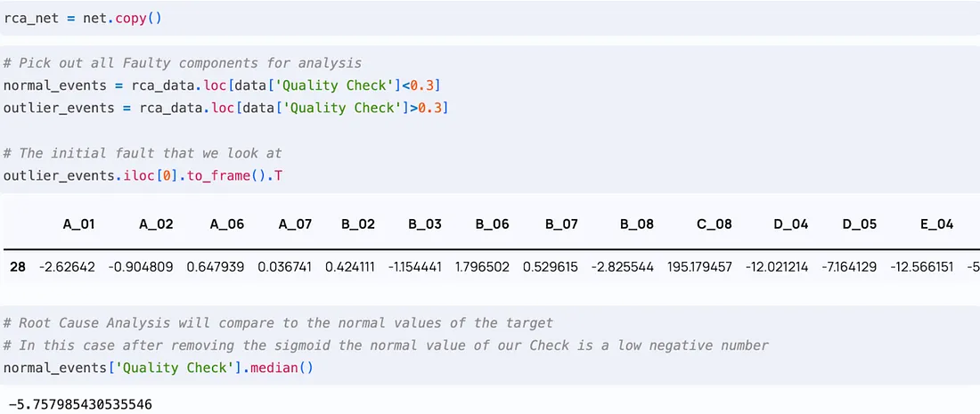
Task: Select the D_04 column header
Action: coord(790,224)
